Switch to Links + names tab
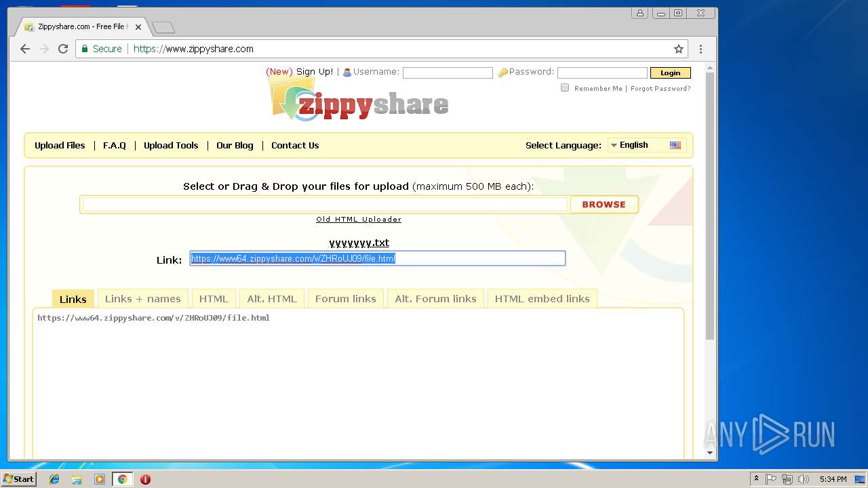 [142, 299]
